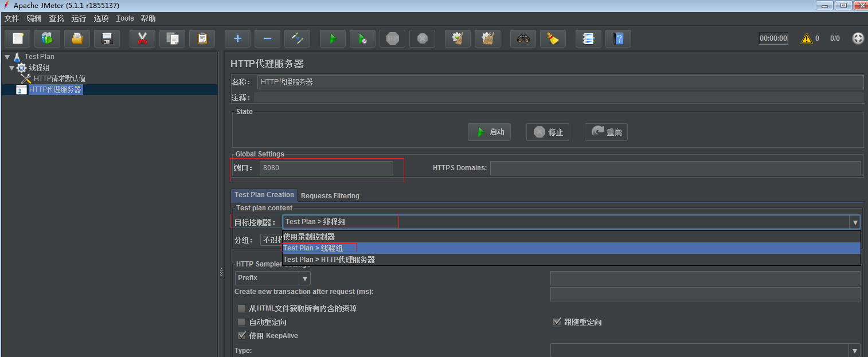Screen dimensions: 868x357
Task: Switch to the Requests Filtering tab
Action: pos(330,196)
